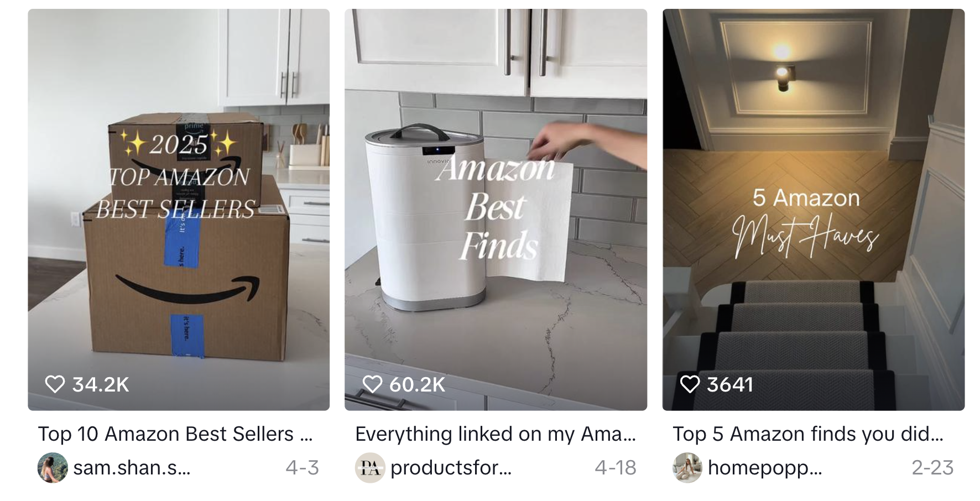This screenshot has height=501, width=980.
Task: Open caption 'Top 10 Amazon Best Sellers ...'
Action: [x=175, y=434]
